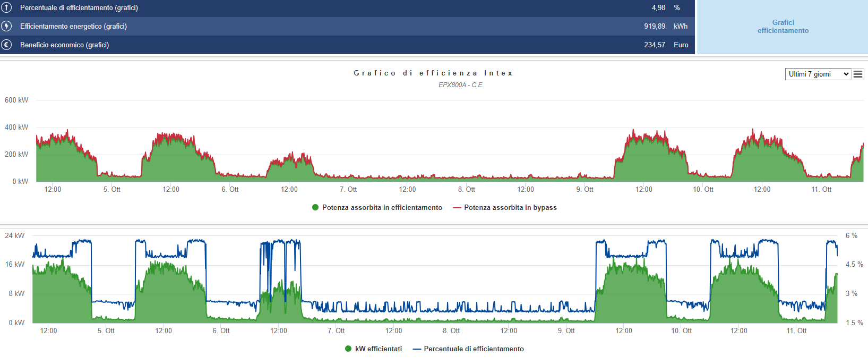
Task: Click the up-arrow icon beside Percentuale di efficientamento
Action: [x=6, y=8]
